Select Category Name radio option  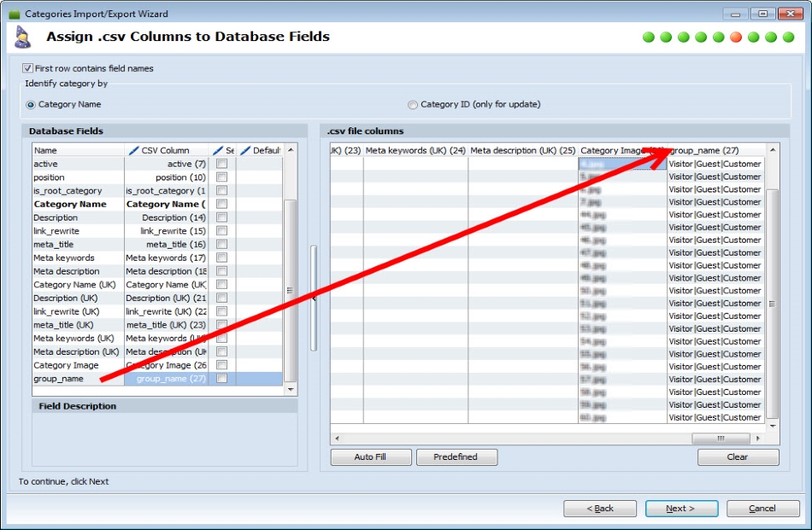31,104
